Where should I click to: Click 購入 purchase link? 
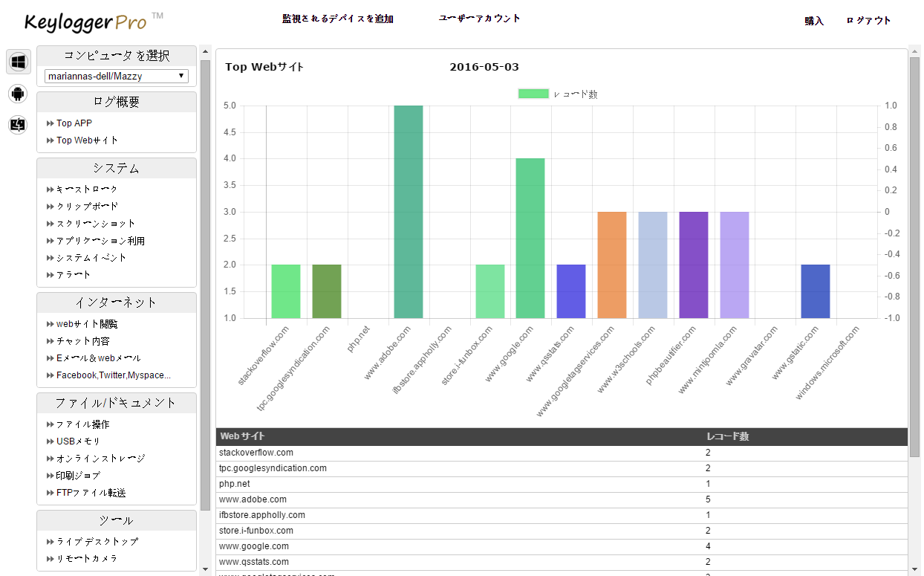[x=814, y=21]
